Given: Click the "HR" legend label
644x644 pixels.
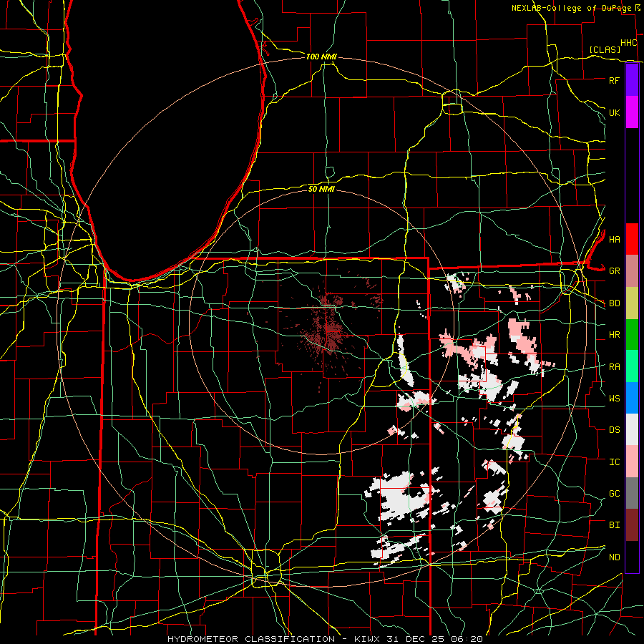Looking at the screenshot, I should (x=614, y=335).
